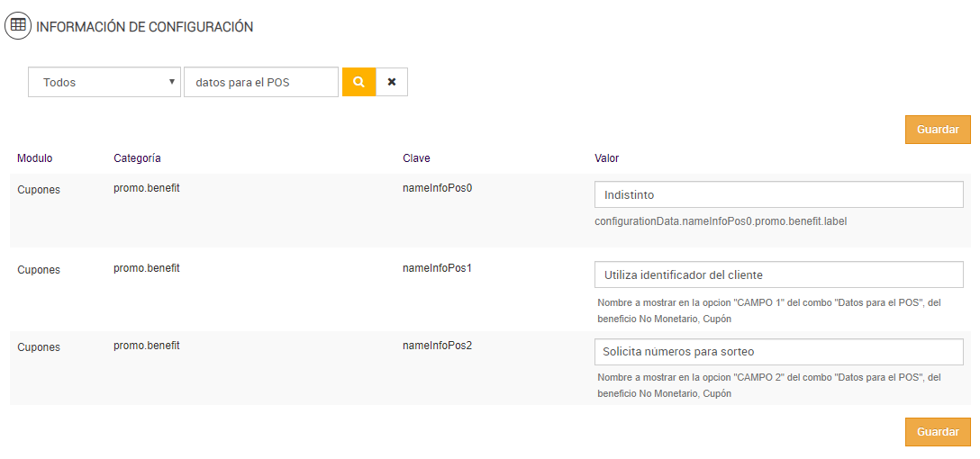Screen dimensions: 980x459
Task: Select the "Utiliza identificador del cliente" field
Action: point(778,274)
